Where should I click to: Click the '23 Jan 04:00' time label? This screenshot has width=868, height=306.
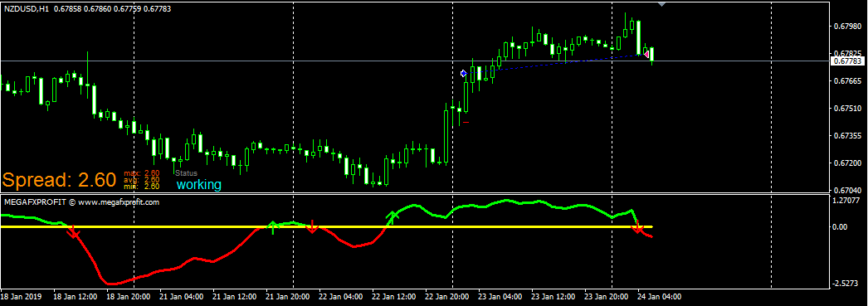500,297
